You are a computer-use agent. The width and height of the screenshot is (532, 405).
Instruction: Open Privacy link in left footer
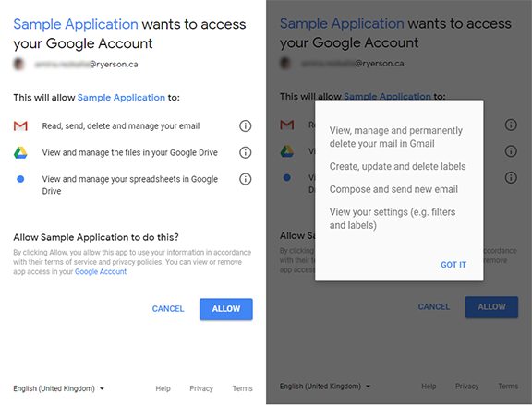point(201,388)
